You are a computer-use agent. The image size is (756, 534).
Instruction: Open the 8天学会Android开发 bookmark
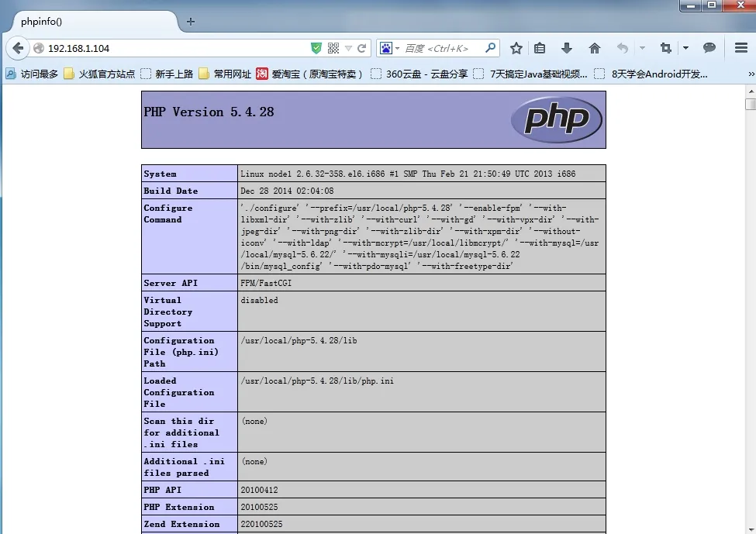tap(652, 74)
